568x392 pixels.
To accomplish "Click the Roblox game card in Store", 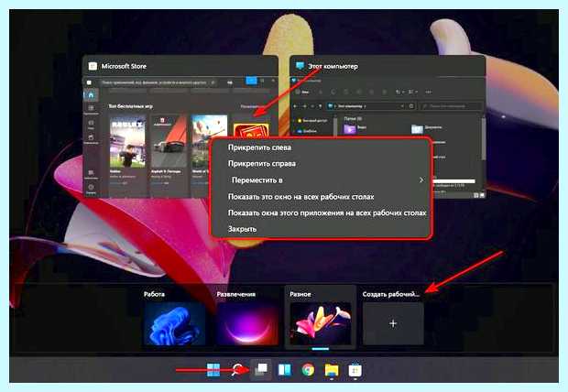I will [127, 149].
